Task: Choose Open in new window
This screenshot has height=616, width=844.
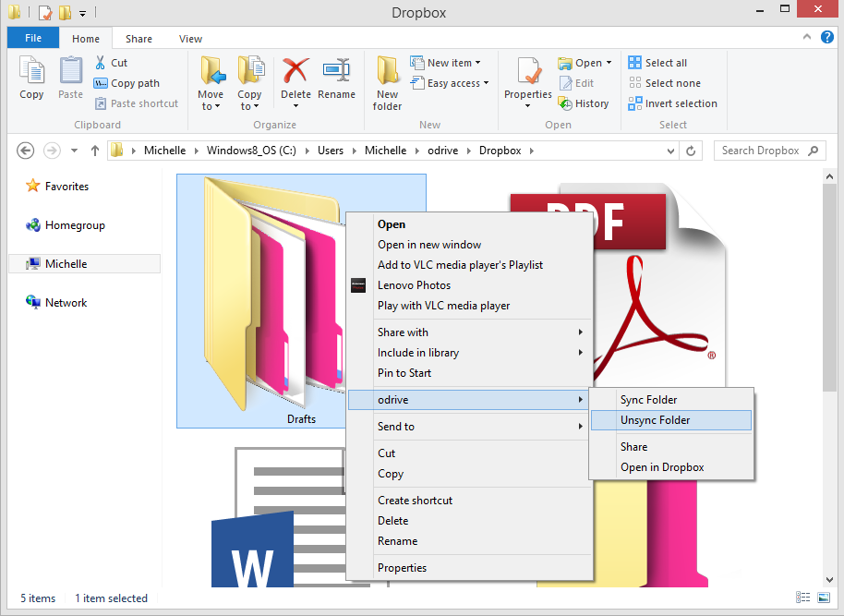Action: pyautogui.click(x=469, y=245)
